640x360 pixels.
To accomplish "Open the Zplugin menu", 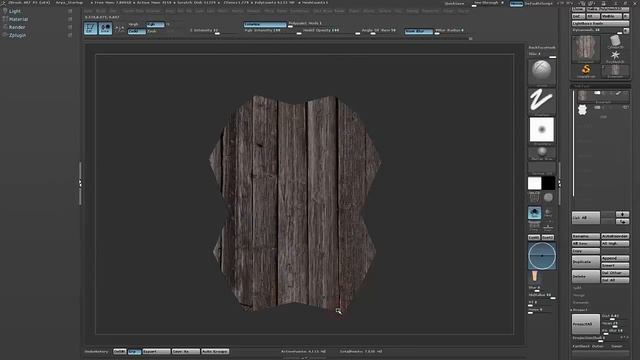I will (18, 36).
